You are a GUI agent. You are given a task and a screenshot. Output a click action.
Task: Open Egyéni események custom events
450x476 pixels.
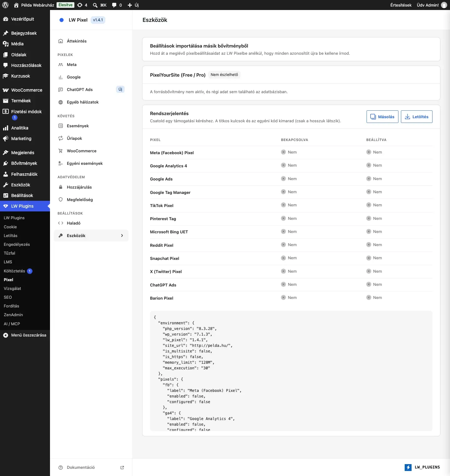pyautogui.click(x=91, y=163)
